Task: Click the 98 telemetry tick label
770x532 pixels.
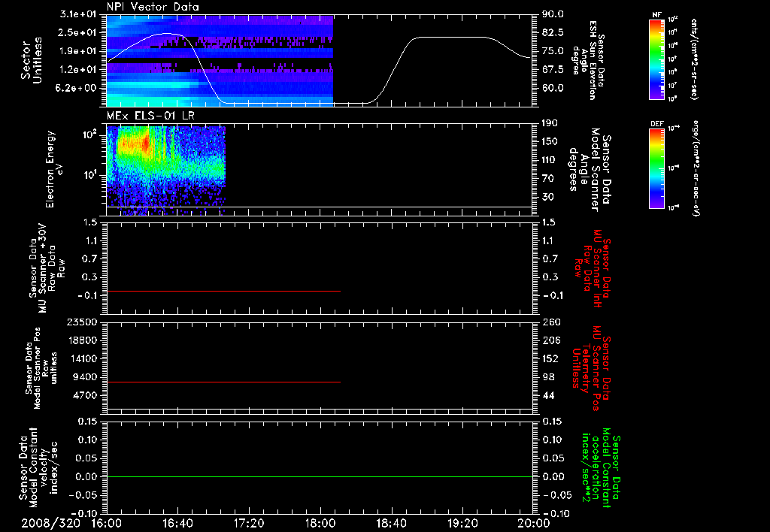Action: click(547, 377)
